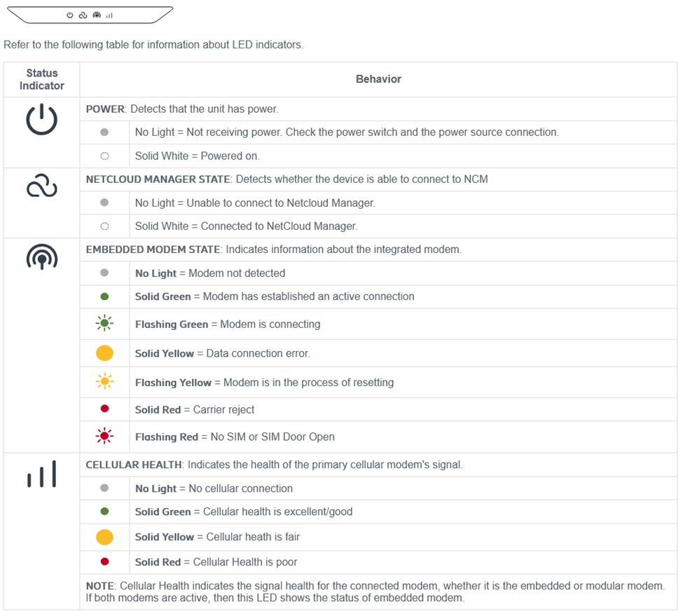This screenshot has width=683, height=616.
Task: Click the Behavior column header
Action: pyautogui.click(x=378, y=79)
